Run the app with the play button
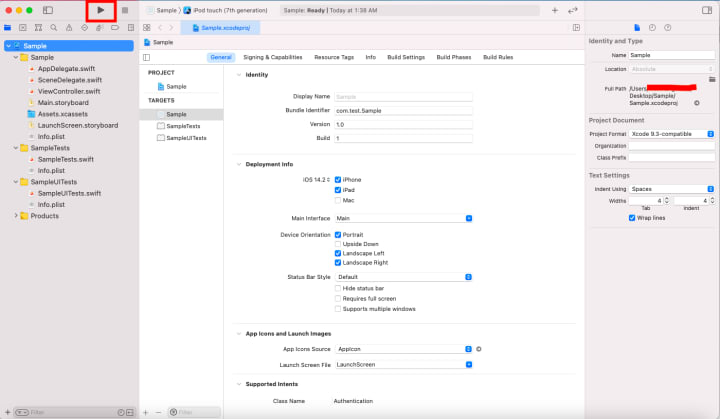Viewport: 720px width, 419px height. coord(101,10)
